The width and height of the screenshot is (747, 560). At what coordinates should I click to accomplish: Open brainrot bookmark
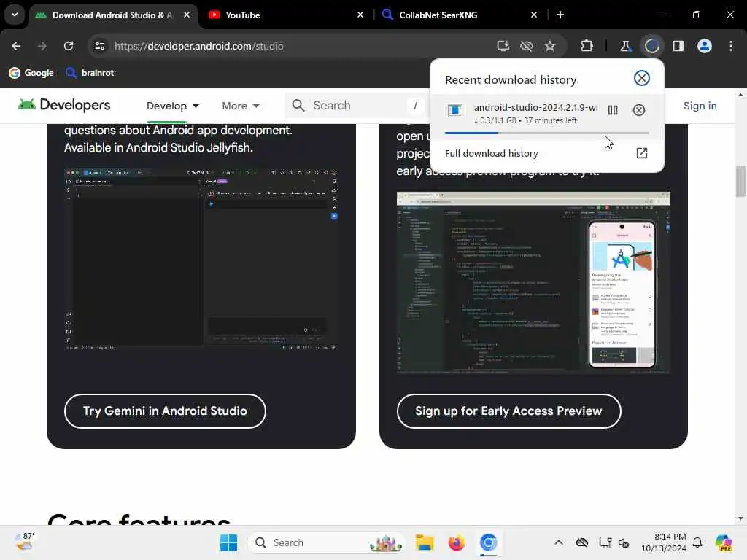(90, 73)
